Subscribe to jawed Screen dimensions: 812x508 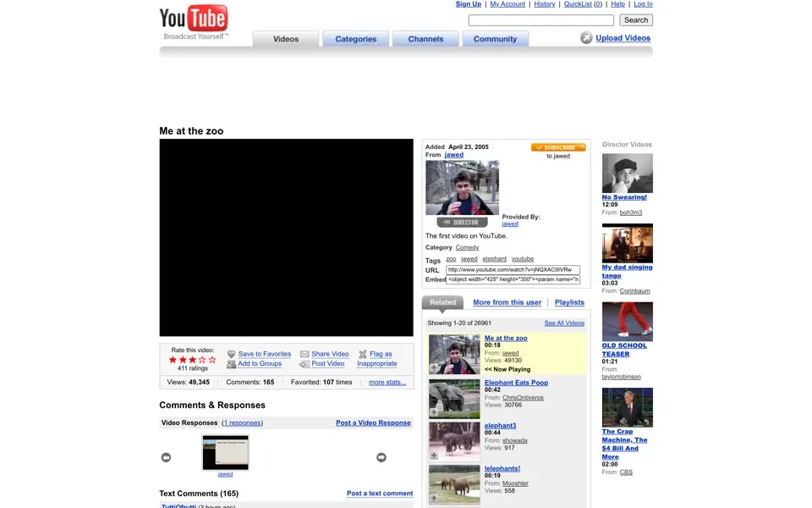(558, 147)
